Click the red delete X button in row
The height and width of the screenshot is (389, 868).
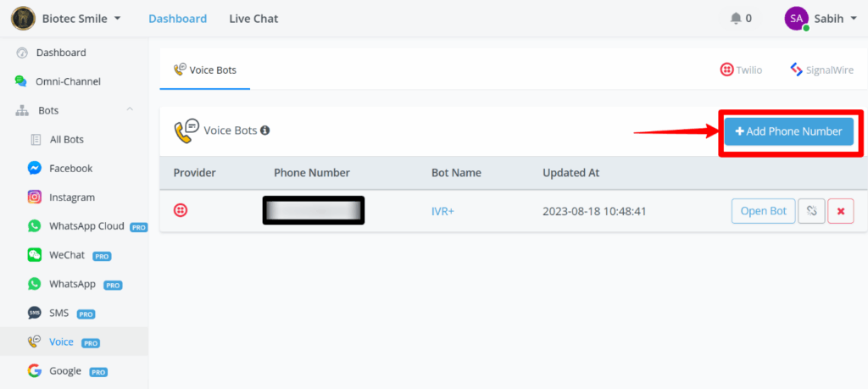(x=840, y=211)
